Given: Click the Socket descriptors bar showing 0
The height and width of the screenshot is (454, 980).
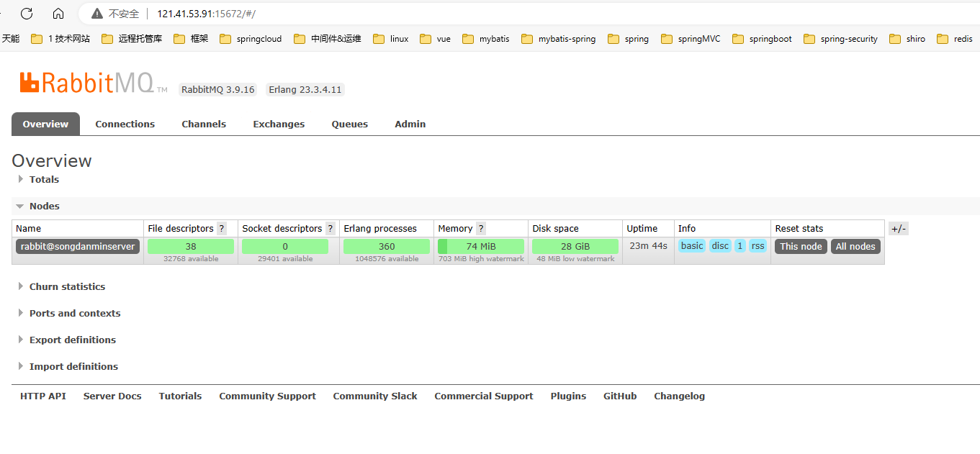Looking at the screenshot, I should click(285, 246).
